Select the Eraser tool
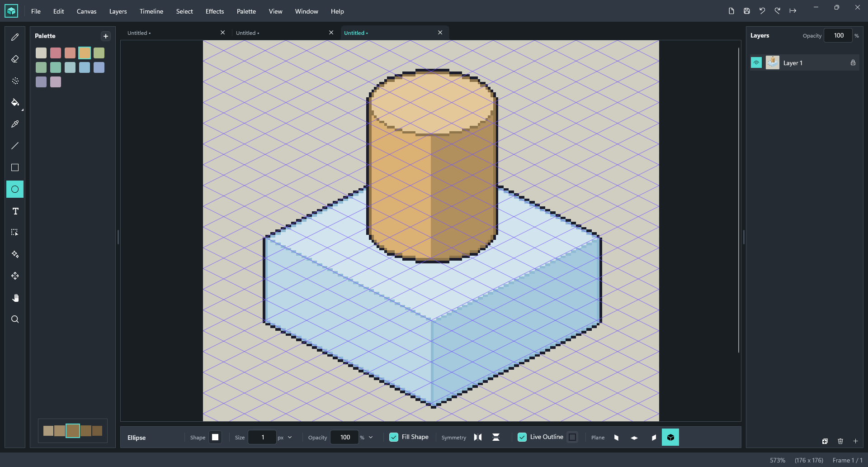This screenshot has height=467, width=868. [x=15, y=59]
